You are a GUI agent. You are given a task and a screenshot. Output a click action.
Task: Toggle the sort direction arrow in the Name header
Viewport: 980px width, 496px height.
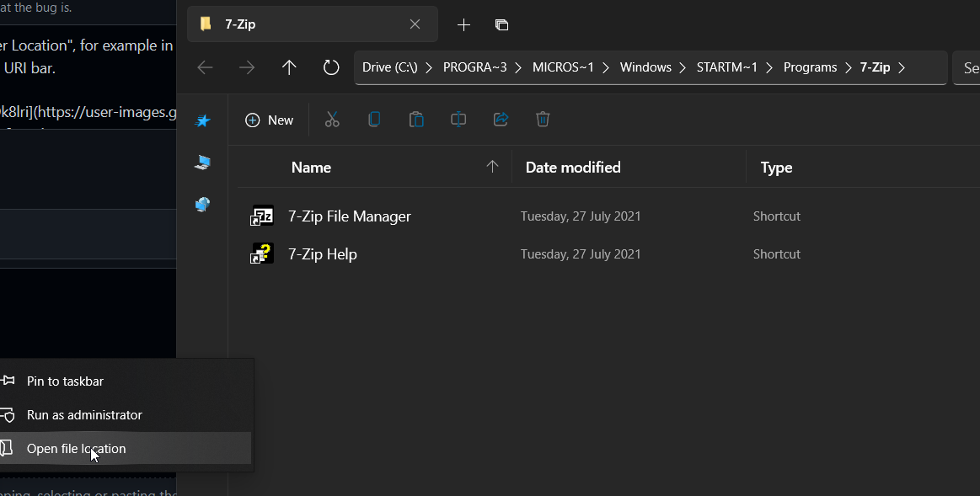click(x=492, y=166)
